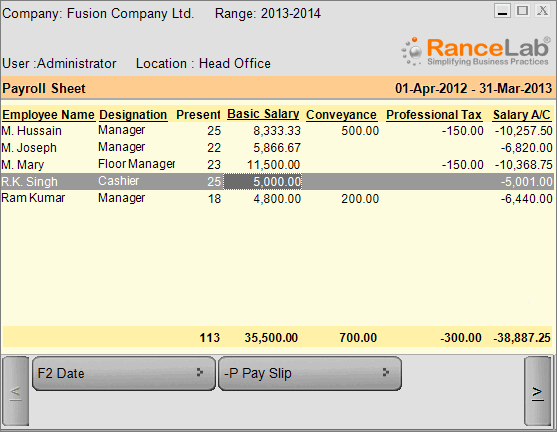Click the RanceLab logo
Screen dimensions: 557x432
click(x=476, y=52)
